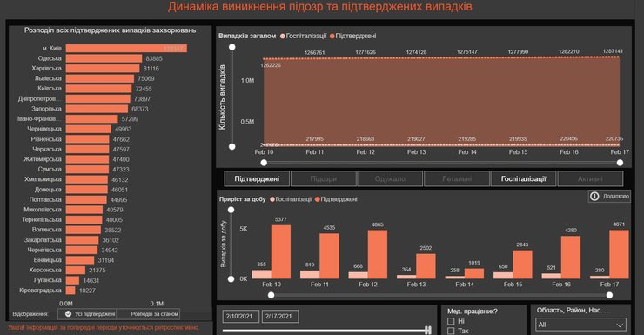Image resolution: width=644 pixels, height=335 pixels.
Task: Select the Активні metric tab
Action: click(590, 179)
